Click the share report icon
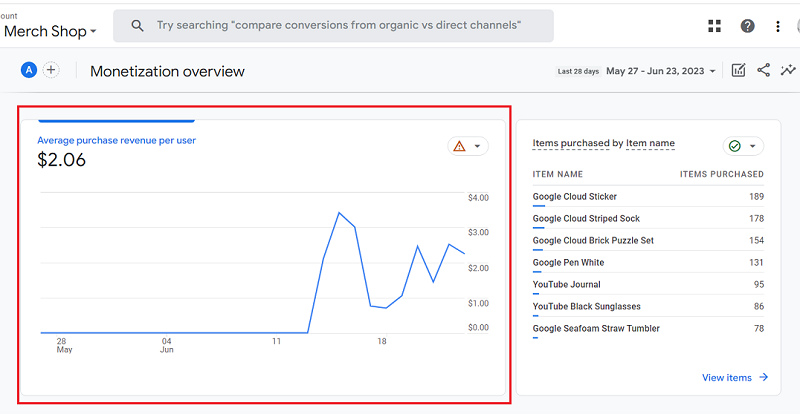 [x=763, y=70]
